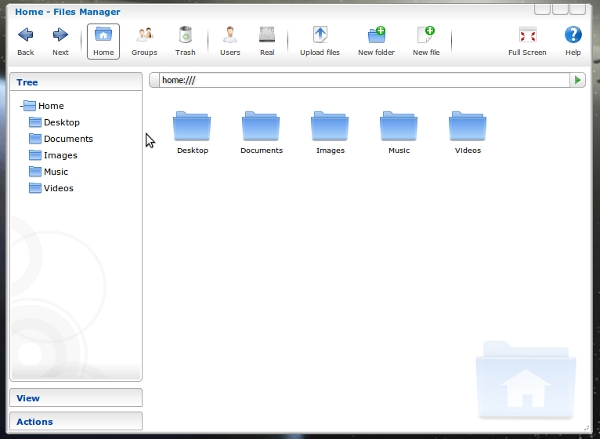Screen dimensions: 600x439
Task: Click the green Go arrow beside path
Action: 577,80
